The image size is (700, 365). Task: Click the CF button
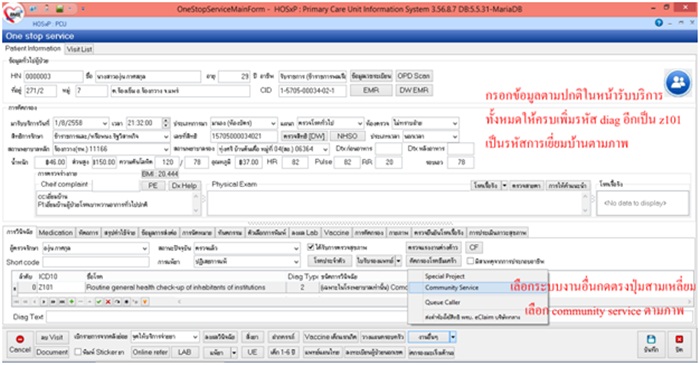(474, 247)
